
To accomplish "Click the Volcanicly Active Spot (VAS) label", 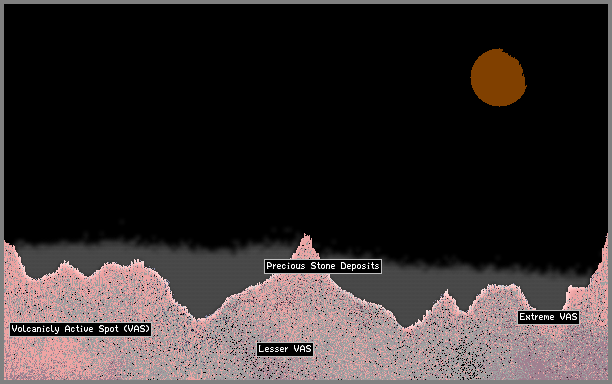I will click(80, 329).
